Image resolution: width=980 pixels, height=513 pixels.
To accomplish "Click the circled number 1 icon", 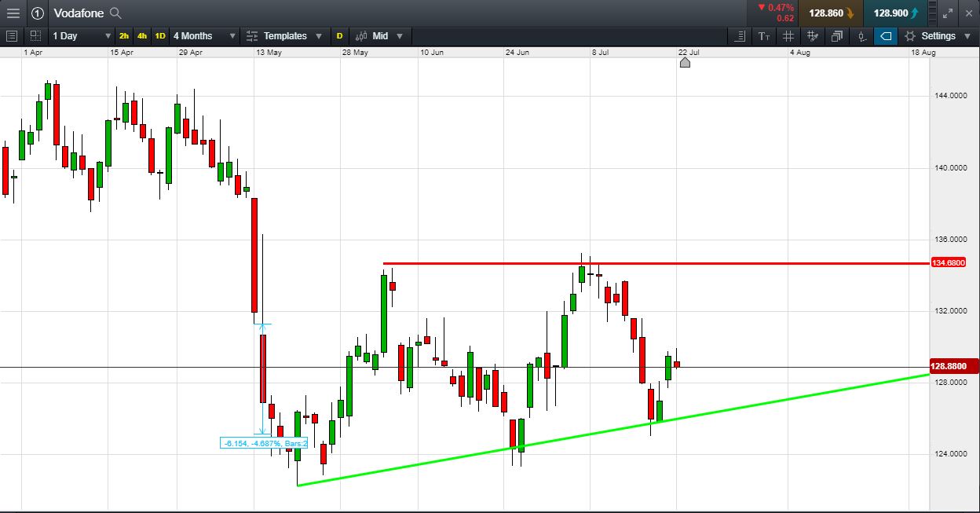I will pos(38,13).
